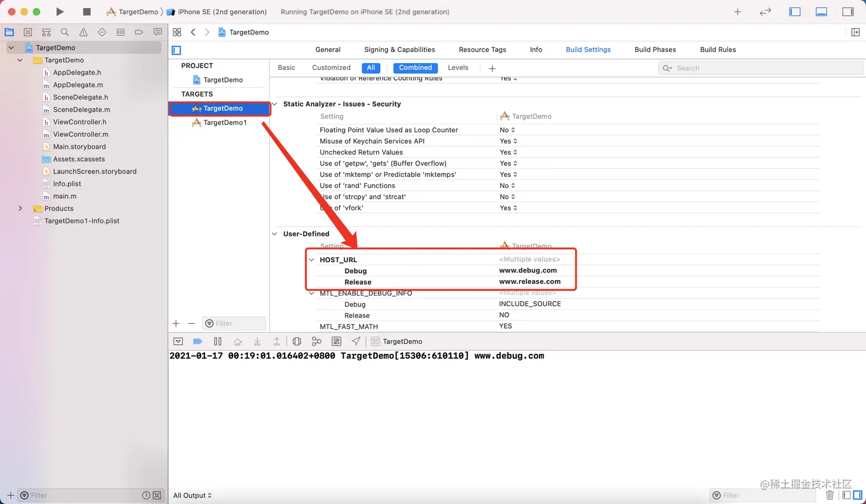Switch to the General tab
Screen dimensions: 866x504
(x=328, y=50)
